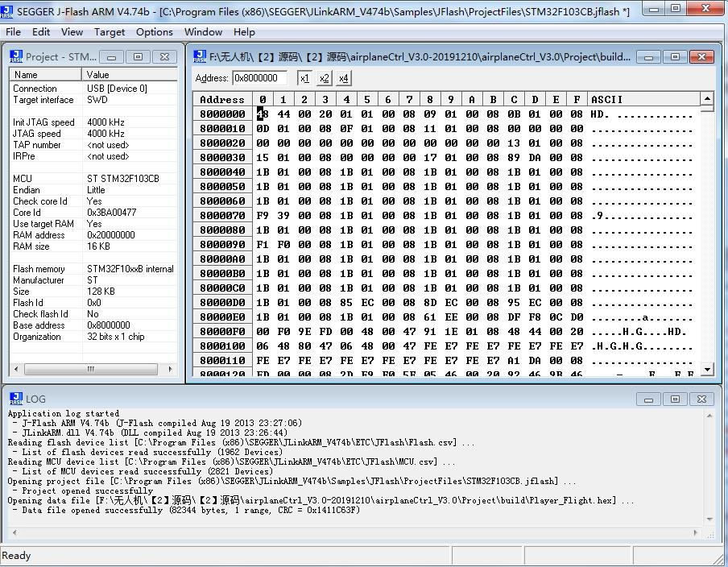Maximize the Project panel

pos(138,57)
